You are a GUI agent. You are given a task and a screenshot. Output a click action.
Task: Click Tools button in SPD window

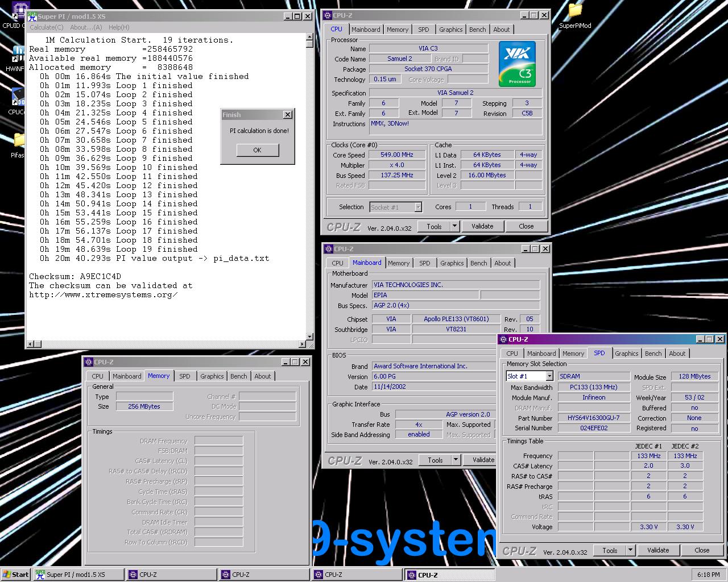coord(610,550)
